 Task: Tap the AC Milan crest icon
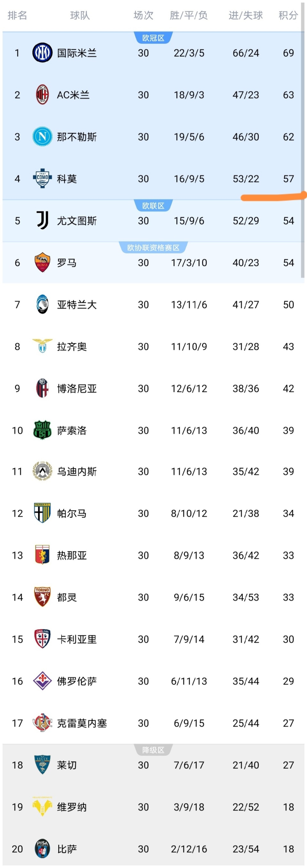(x=42, y=95)
